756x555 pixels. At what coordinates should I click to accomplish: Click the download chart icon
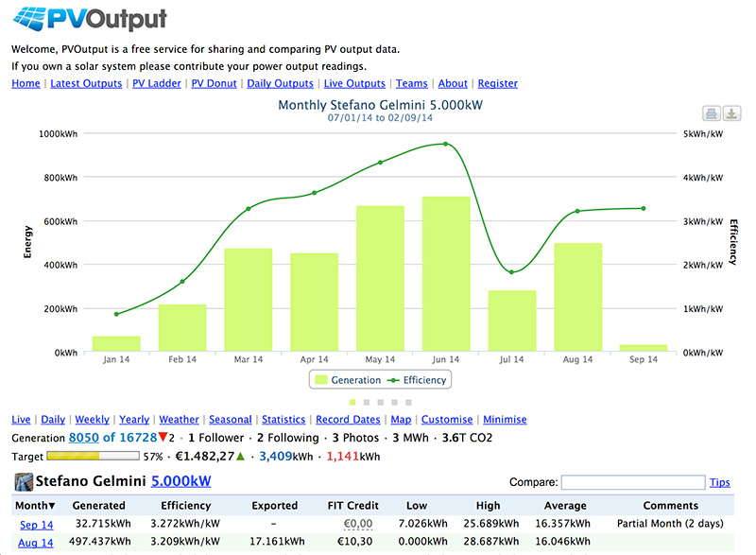click(731, 113)
